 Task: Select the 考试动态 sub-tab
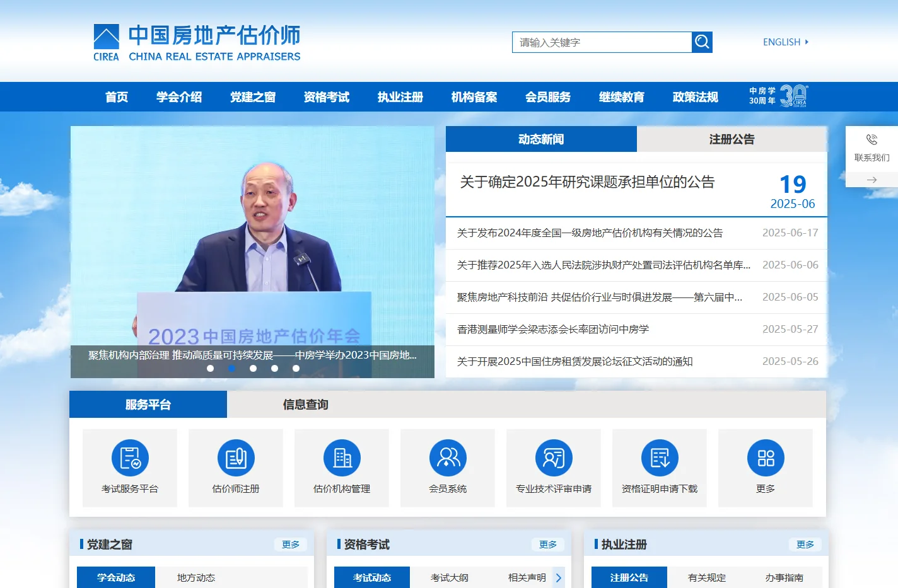[x=372, y=577]
